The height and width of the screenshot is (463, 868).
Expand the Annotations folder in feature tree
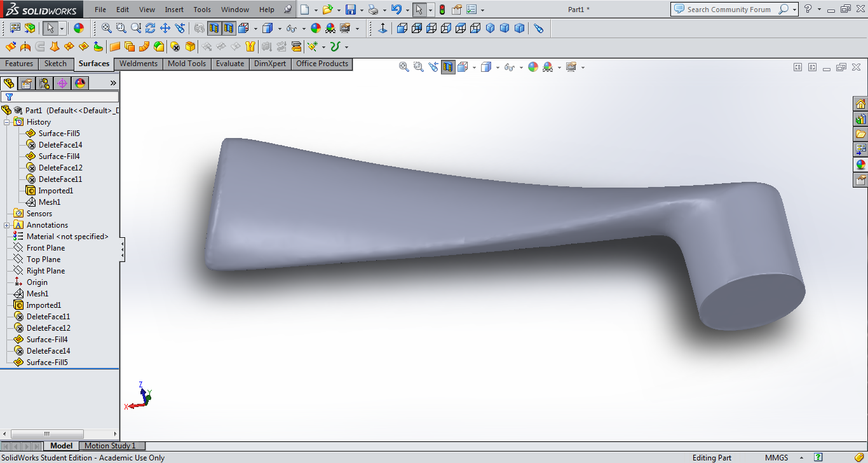pos(6,225)
